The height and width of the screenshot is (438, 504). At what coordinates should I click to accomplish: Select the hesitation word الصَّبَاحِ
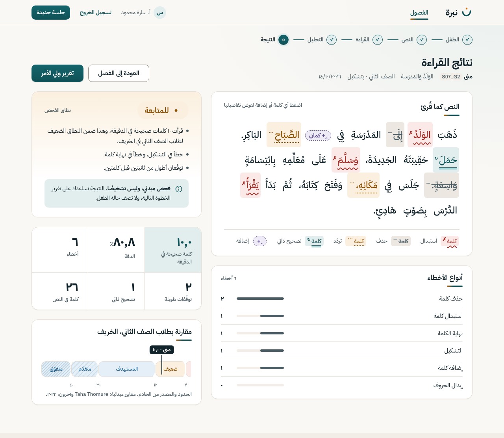click(284, 135)
